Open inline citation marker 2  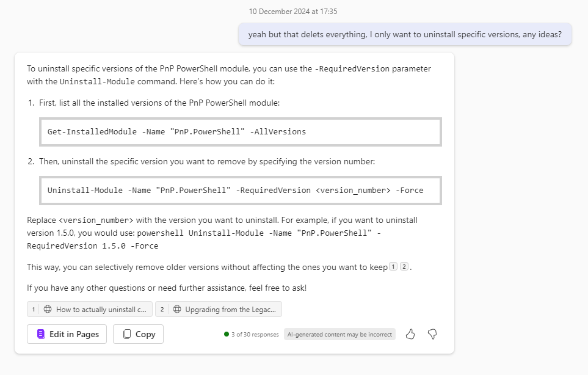click(x=404, y=267)
